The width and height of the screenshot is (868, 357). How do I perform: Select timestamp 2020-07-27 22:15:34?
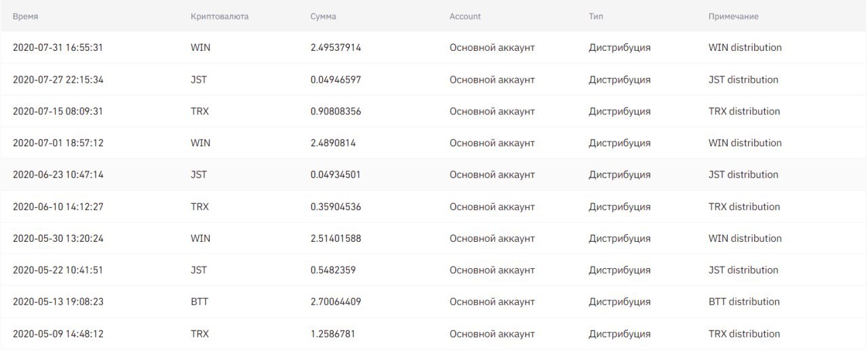click(58, 80)
